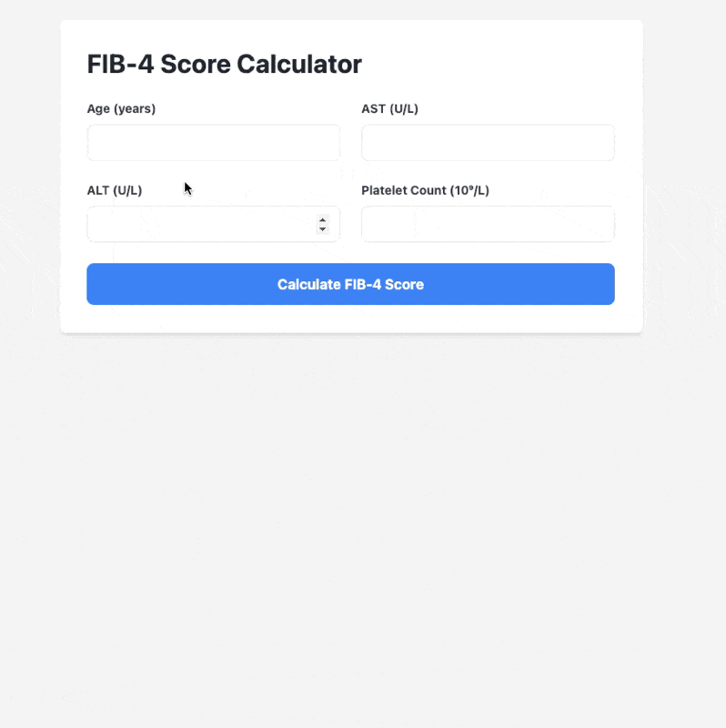Image resolution: width=726 pixels, height=728 pixels.
Task: Click the down arrow in the ALT stepper
Action: [x=323, y=229]
